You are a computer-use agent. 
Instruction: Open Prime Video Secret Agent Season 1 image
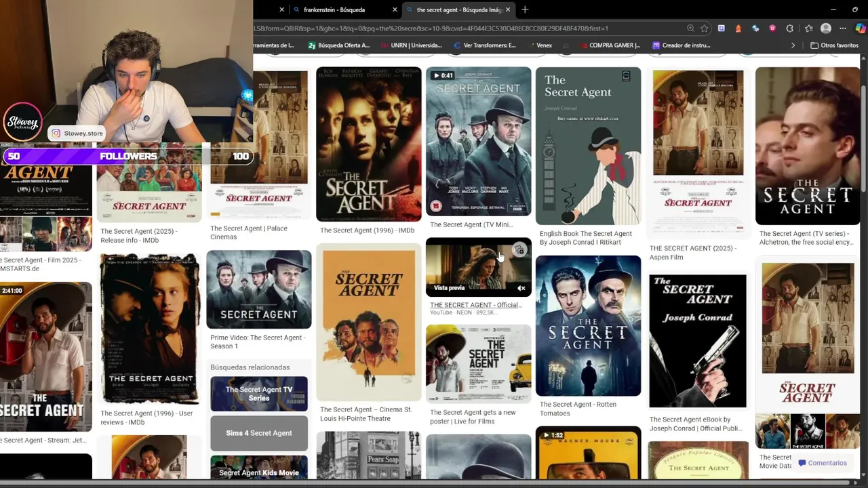pos(258,289)
